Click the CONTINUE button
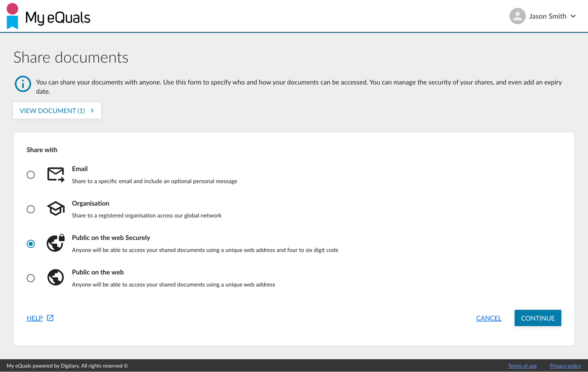588x372 pixels. point(538,318)
